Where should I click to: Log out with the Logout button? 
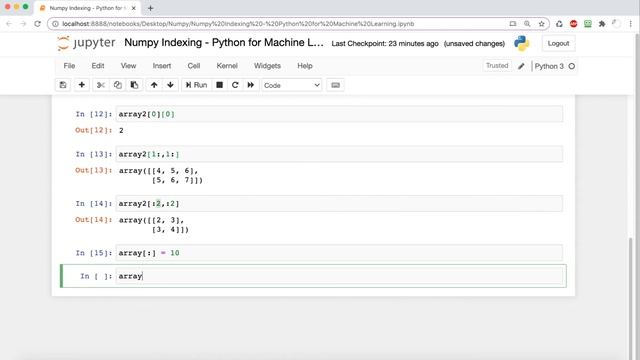pyautogui.click(x=558, y=43)
